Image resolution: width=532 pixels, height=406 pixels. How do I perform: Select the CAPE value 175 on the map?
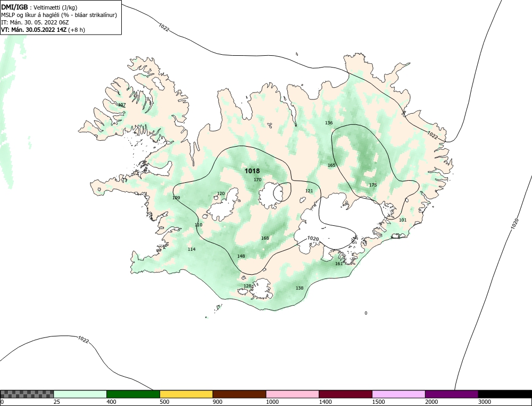pyautogui.click(x=373, y=185)
